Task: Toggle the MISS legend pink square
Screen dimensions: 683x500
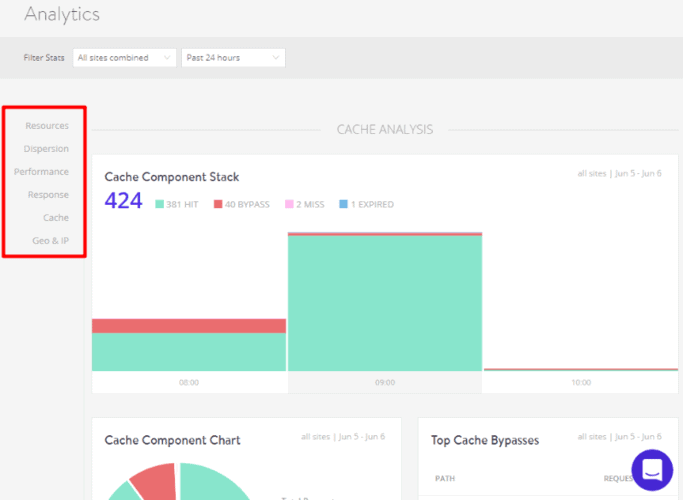Action: click(289, 204)
